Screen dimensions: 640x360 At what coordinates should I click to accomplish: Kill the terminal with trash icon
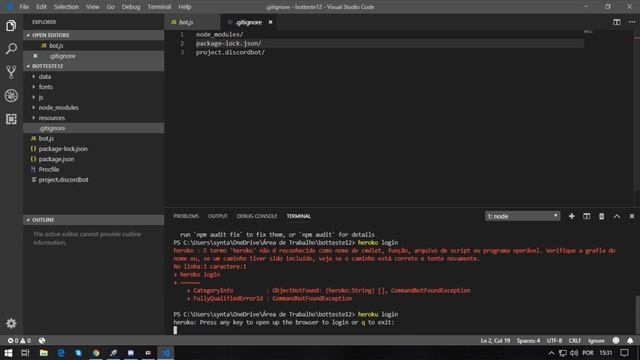[x=602, y=216]
